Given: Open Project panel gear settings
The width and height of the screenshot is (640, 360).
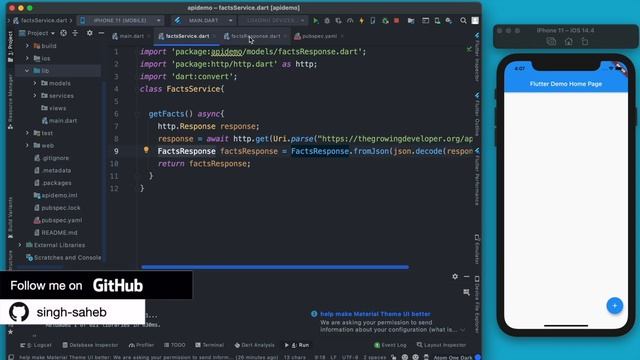Looking at the screenshot, I should 90,33.
